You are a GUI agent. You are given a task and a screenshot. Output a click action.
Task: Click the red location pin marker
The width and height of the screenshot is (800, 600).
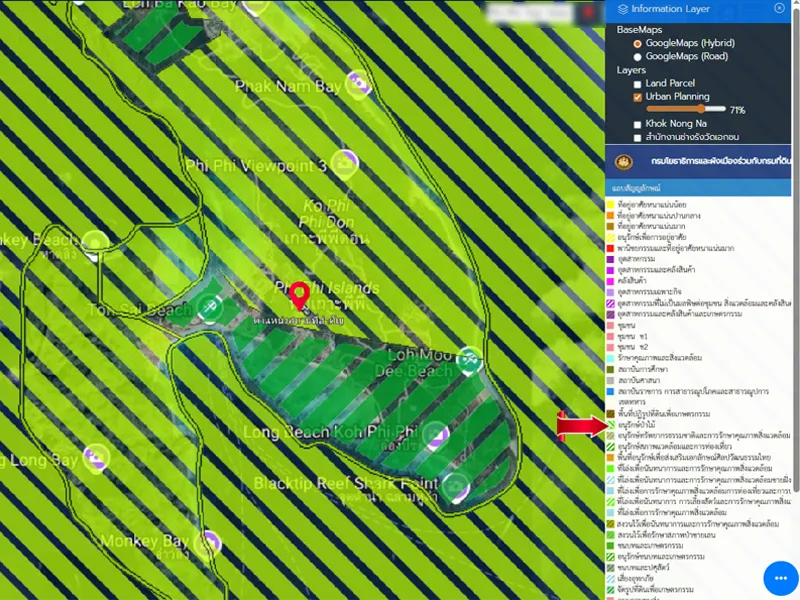tap(299, 296)
